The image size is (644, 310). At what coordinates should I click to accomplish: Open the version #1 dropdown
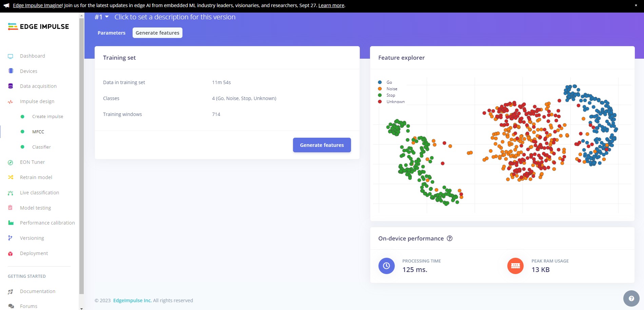[102, 17]
